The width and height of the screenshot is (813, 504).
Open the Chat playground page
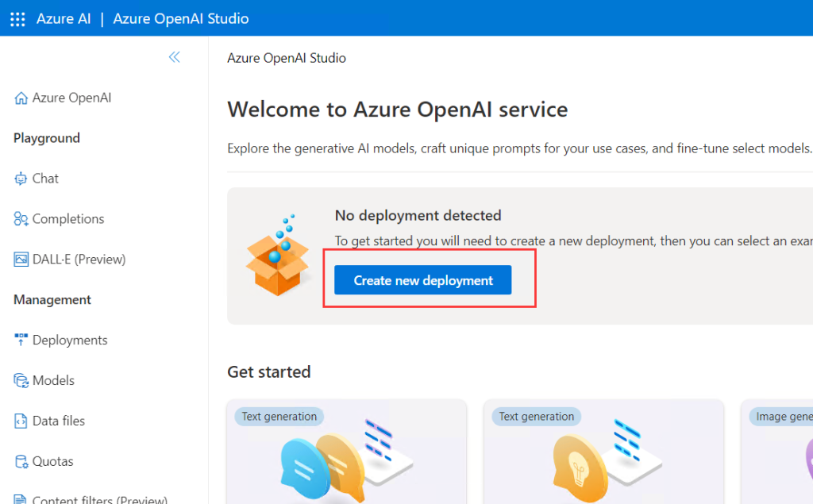click(x=45, y=179)
